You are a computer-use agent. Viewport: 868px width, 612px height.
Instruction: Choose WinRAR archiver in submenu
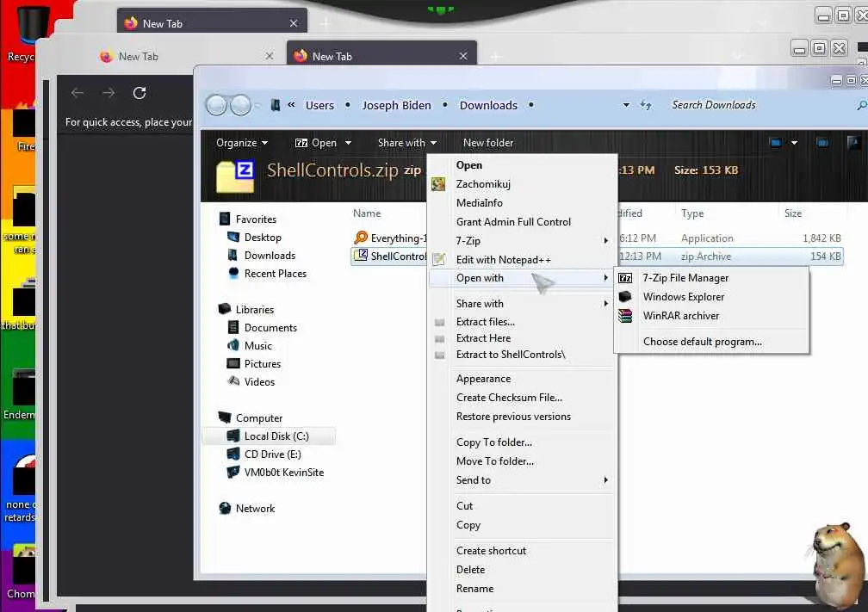click(x=681, y=315)
